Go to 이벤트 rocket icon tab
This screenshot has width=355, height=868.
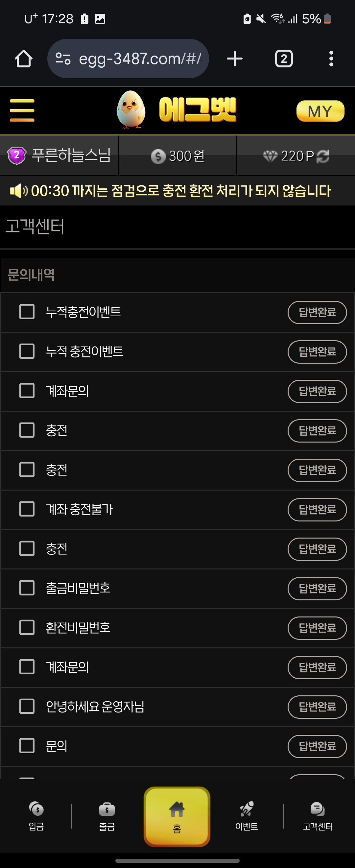point(247,815)
